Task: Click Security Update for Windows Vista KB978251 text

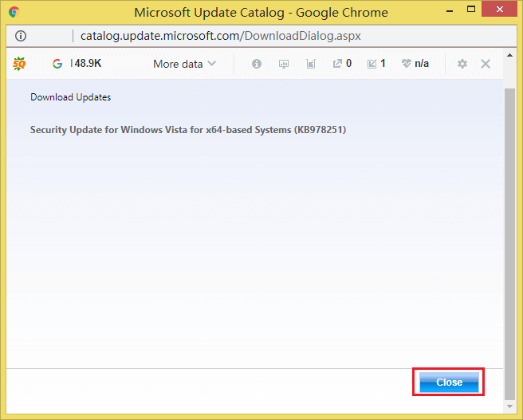Action: pos(188,130)
